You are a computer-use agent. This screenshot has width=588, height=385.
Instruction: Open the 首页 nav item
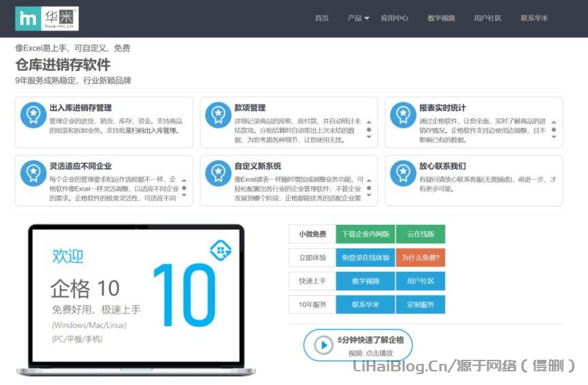[x=321, y=18]
